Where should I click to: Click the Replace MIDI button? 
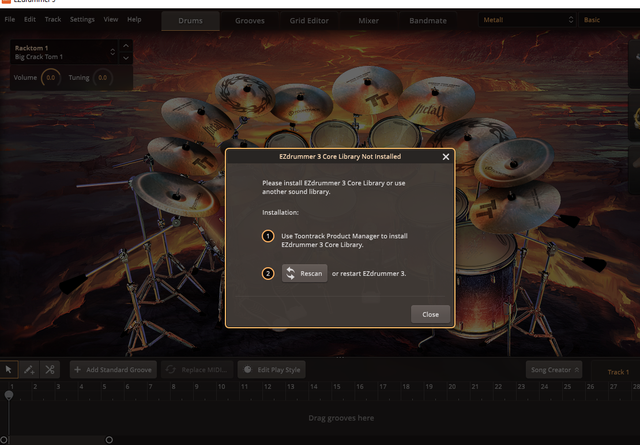197,370
